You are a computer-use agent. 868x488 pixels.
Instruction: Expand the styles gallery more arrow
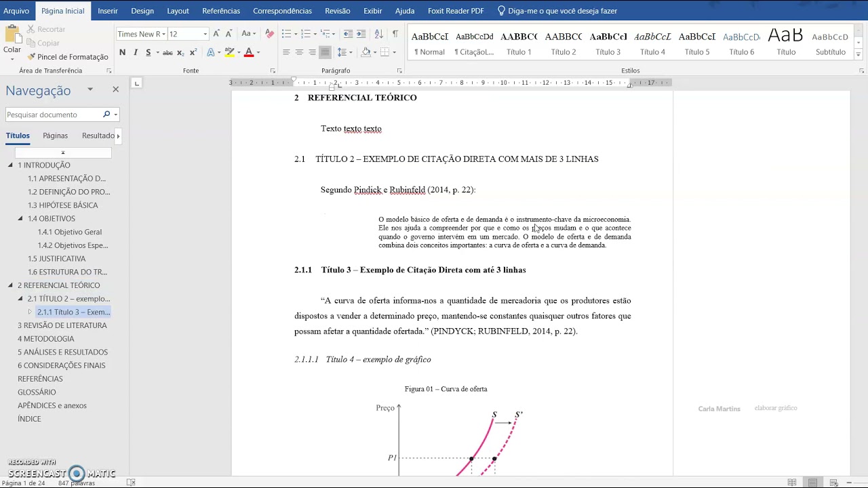[x=859, y=54]
